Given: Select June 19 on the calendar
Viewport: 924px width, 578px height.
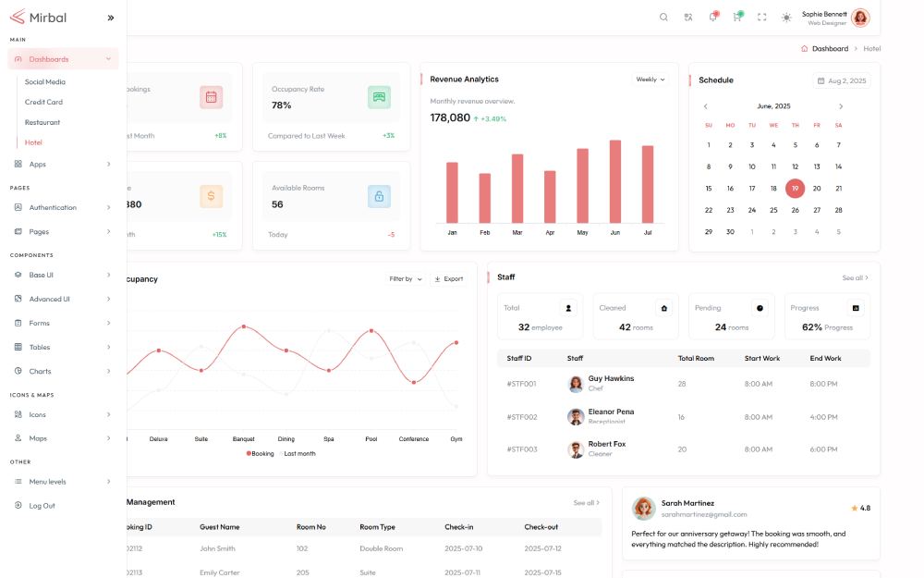Looking at the screenshot, I should pos(795,189).
